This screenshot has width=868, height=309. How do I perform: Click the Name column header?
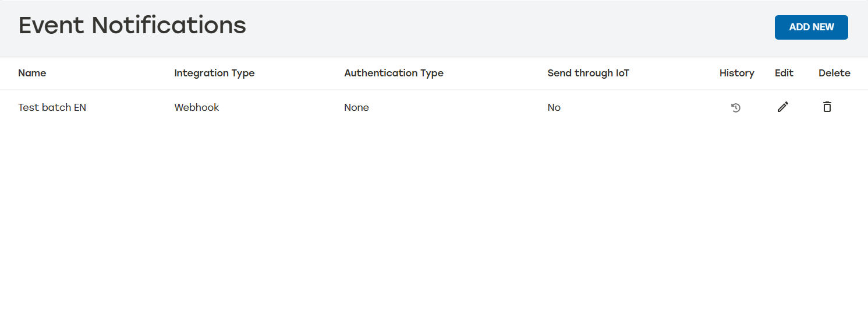point(32,73)
